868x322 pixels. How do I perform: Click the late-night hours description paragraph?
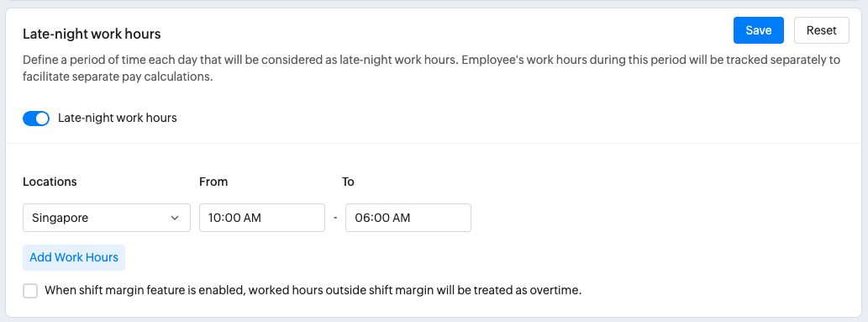pos(431,69)
